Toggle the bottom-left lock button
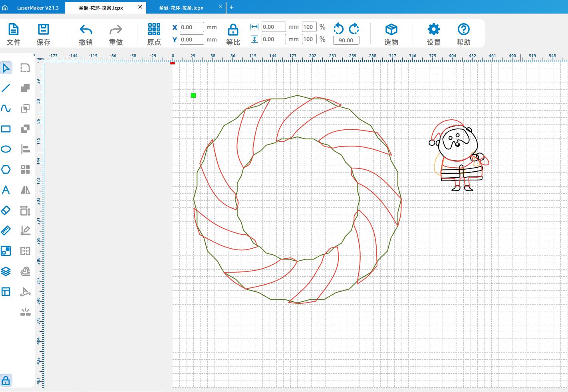 6,380
